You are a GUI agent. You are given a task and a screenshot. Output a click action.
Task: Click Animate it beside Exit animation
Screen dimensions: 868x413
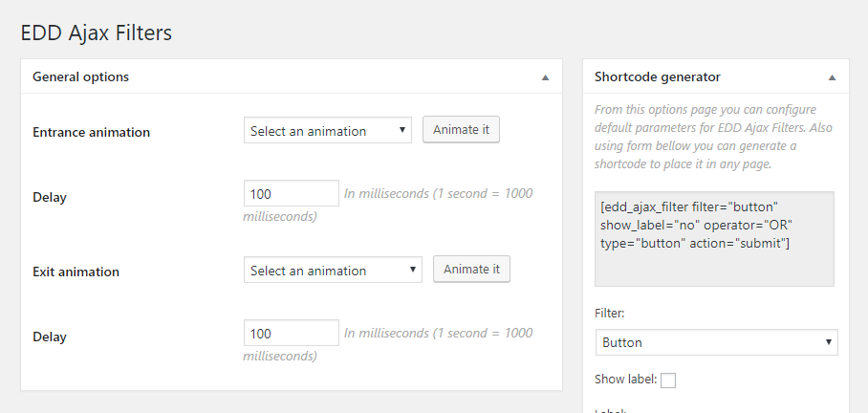(x=471, y=269)
